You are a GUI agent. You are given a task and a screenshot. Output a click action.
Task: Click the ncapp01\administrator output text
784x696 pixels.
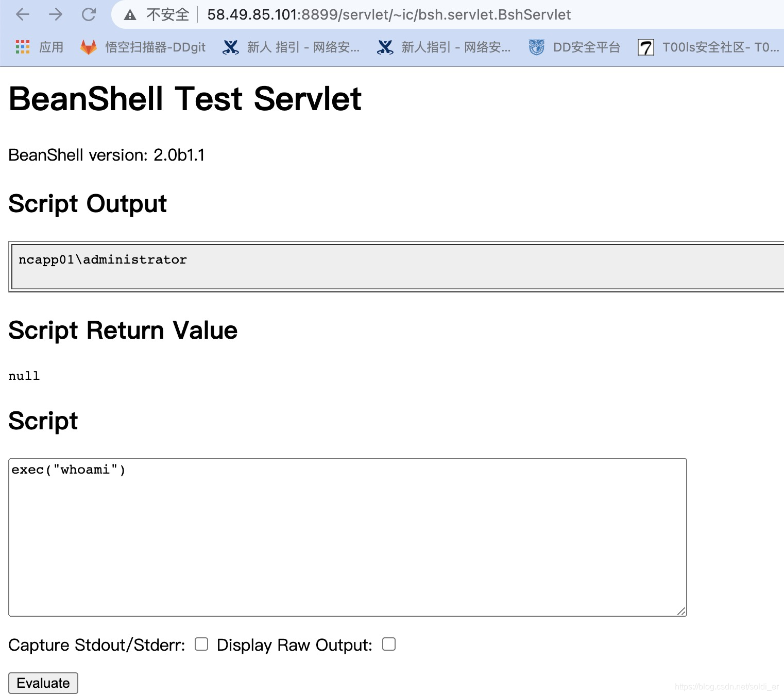[x=103, y=259]
